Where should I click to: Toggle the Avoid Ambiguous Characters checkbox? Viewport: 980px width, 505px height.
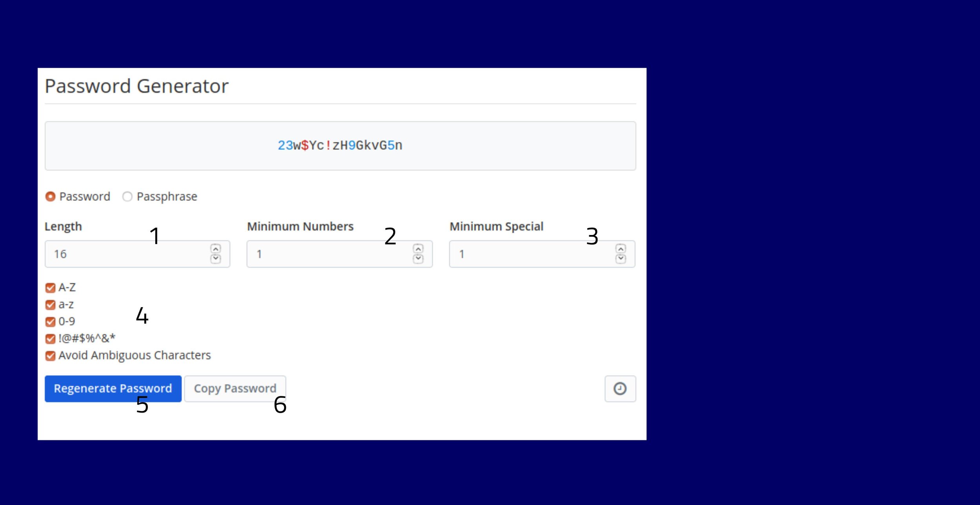coord(50,355)
